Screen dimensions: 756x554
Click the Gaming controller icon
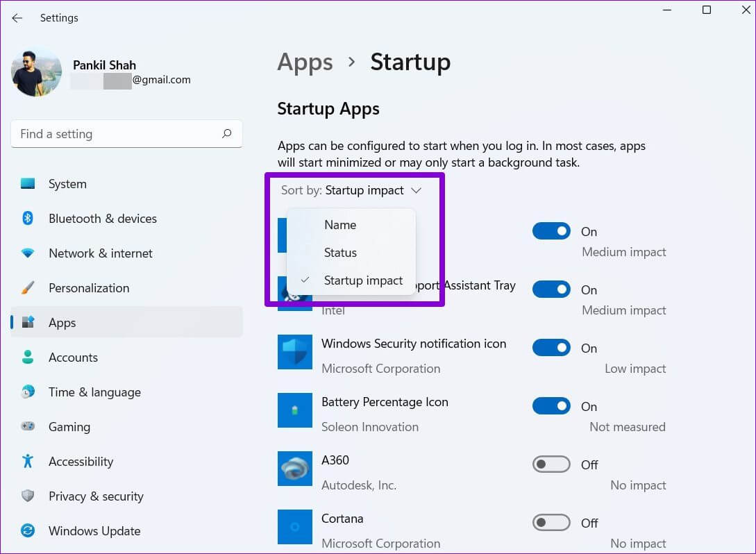pyautogui.click(x=28, y=426)
